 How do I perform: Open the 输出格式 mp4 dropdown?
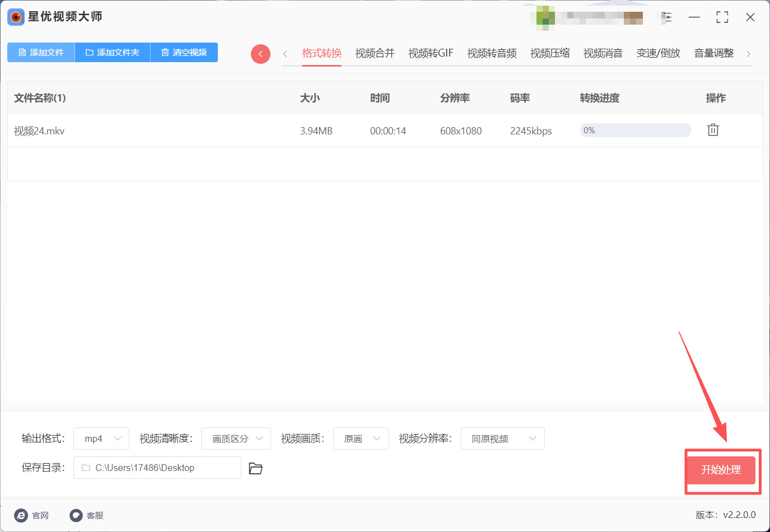[x=101, y=438]
